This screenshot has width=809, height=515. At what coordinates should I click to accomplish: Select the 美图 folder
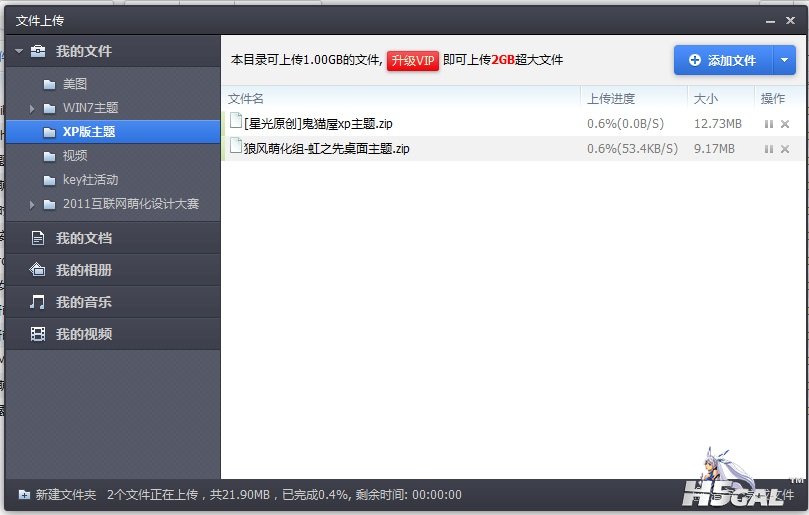point(74,84)
